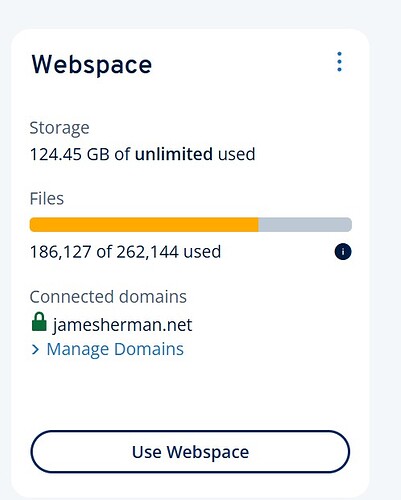
Task: Click the 124.45 GB storage value
Action: 69,154
